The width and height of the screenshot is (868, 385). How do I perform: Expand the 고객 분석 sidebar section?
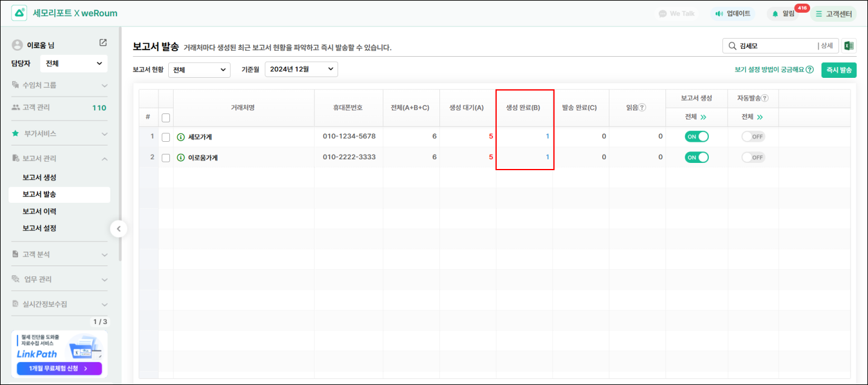click(60, 255)
